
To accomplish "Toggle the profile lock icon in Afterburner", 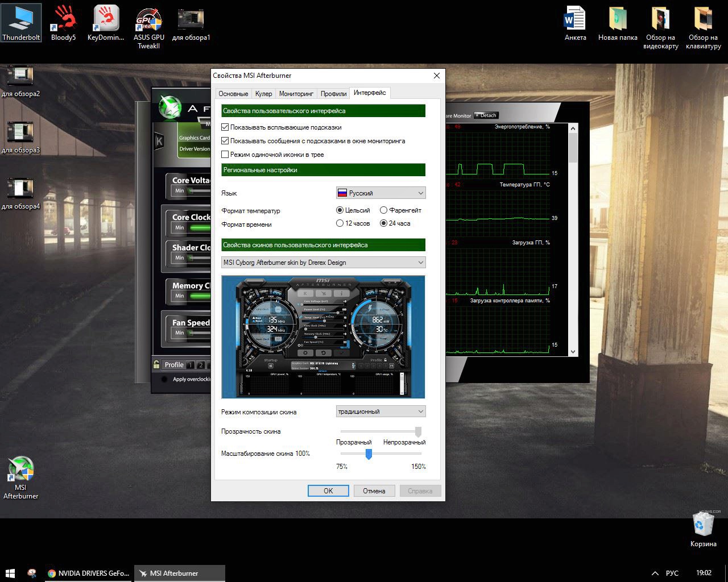I will coord(156,364).
